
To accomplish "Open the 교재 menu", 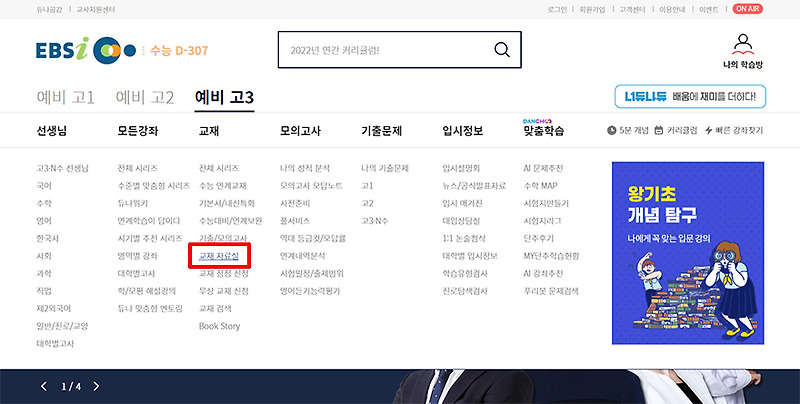I will point(209,131).
